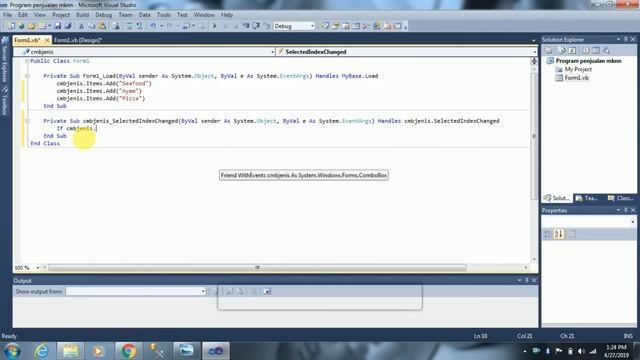Click the Undo arrow in the toolbar
Screen dimensions: 640x360
coord(153,26)
